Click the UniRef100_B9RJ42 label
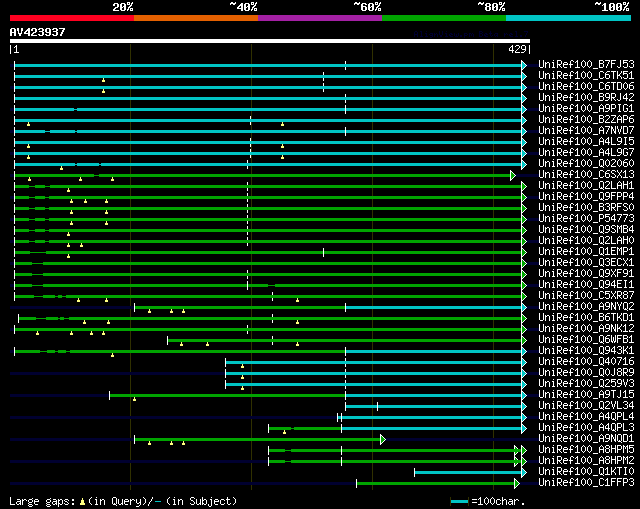The image size is (640, 509). tap(586, 98)
